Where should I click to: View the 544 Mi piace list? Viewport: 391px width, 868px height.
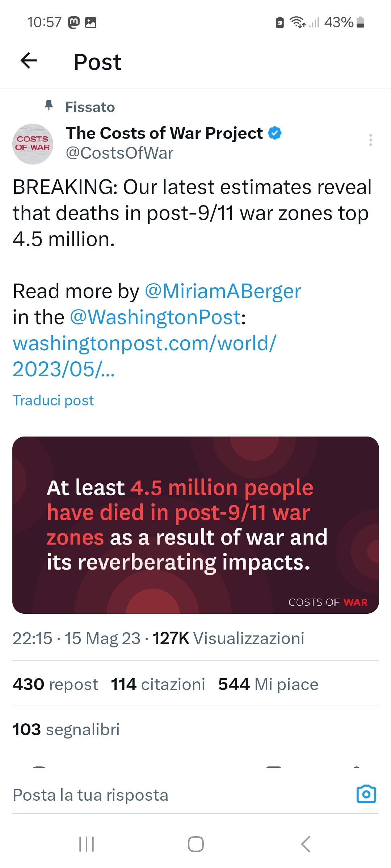(268, 684)
